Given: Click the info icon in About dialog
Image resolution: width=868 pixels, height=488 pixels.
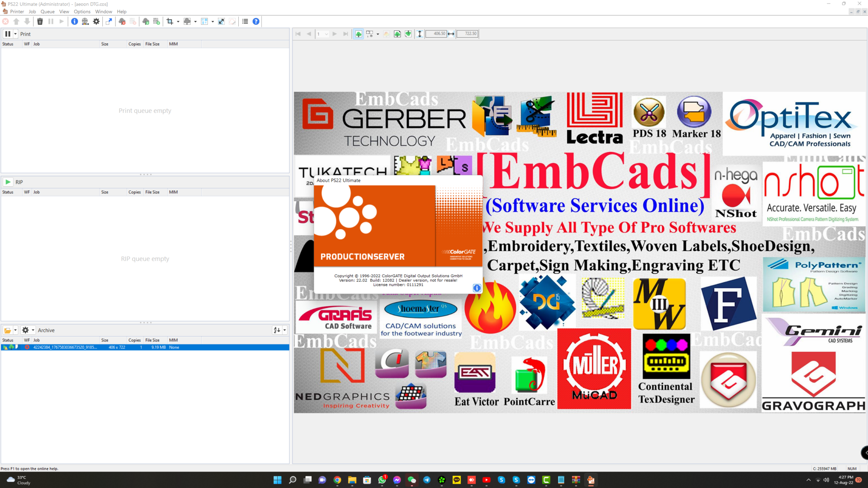Looking at the screenshot, I should [477, 288].
